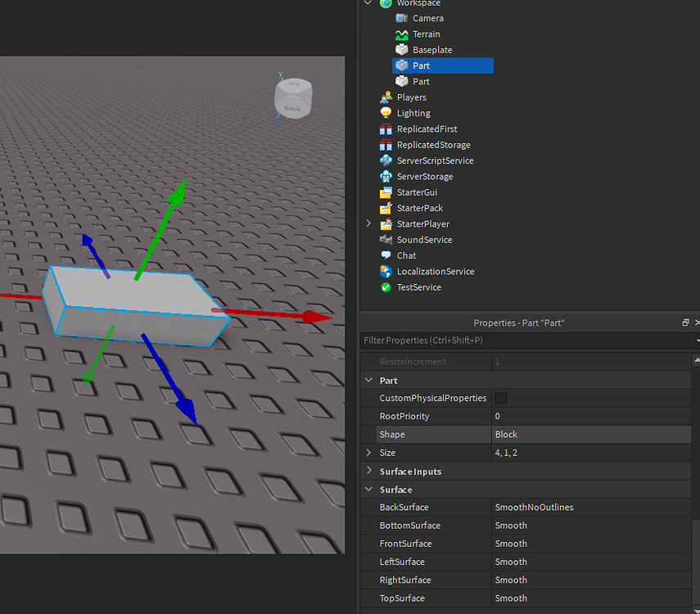The image size is (700, 614).
Task: Expand the Size property row
Action: coord(368,452)
